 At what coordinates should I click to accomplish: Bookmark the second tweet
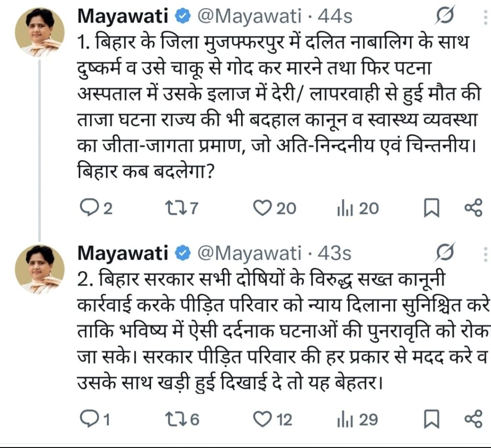pyautogui.click(x=432, y=419)
